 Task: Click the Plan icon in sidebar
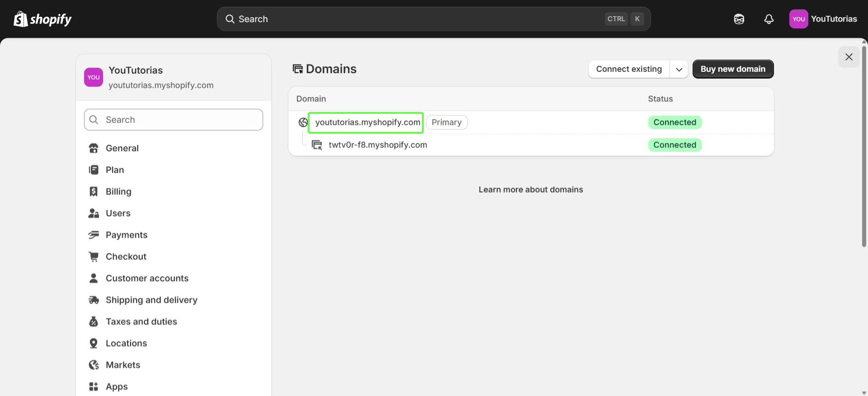click(x=94, y=170)
